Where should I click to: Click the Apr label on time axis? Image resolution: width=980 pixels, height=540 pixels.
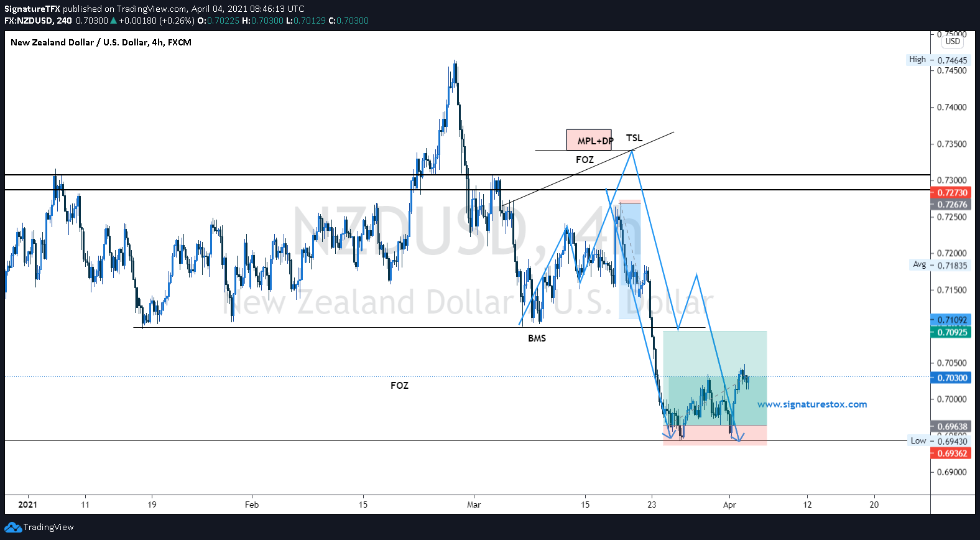coord(729,505)
